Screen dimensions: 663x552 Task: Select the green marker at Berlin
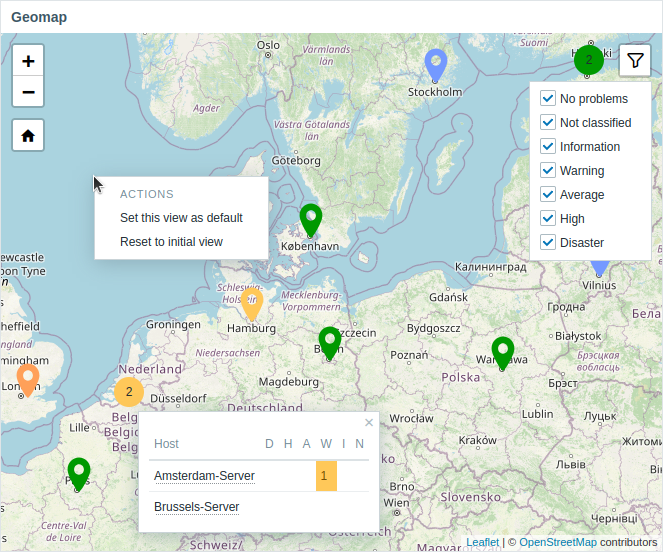click(330, 343)
